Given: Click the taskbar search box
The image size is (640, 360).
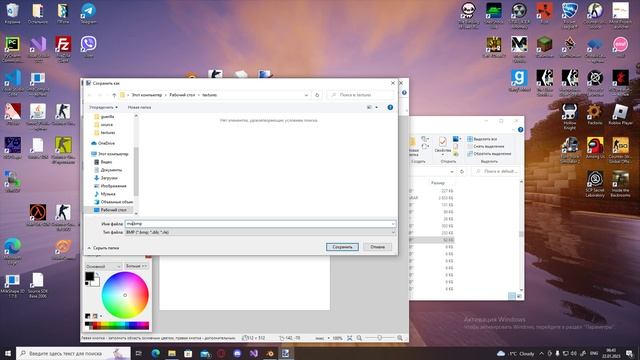Looking at the screenshot, I should click(x=73, y=353).
